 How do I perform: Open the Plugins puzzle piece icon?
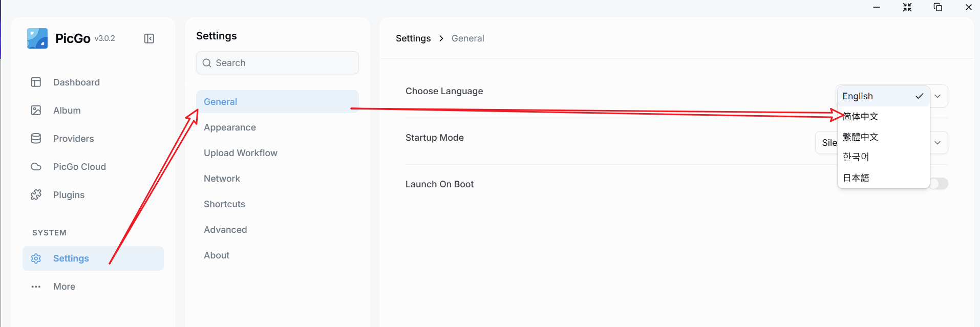click(36, 194)
